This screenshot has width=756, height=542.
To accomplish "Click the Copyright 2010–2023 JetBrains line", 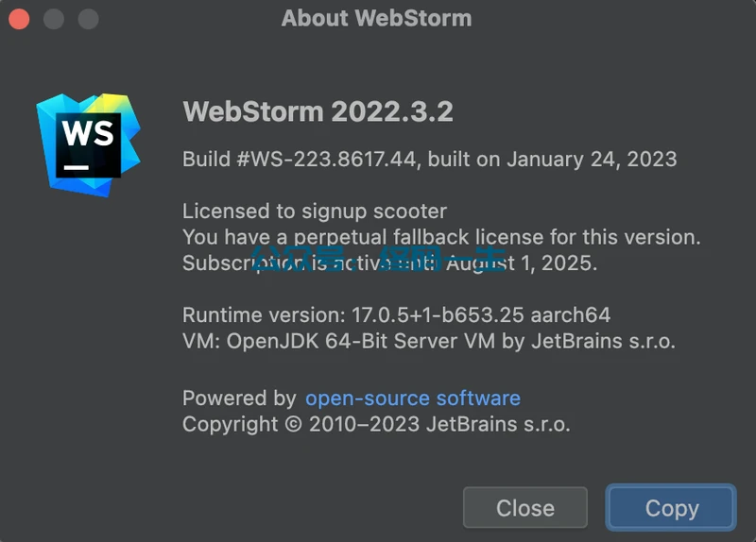I will click(x=376, y=424).
